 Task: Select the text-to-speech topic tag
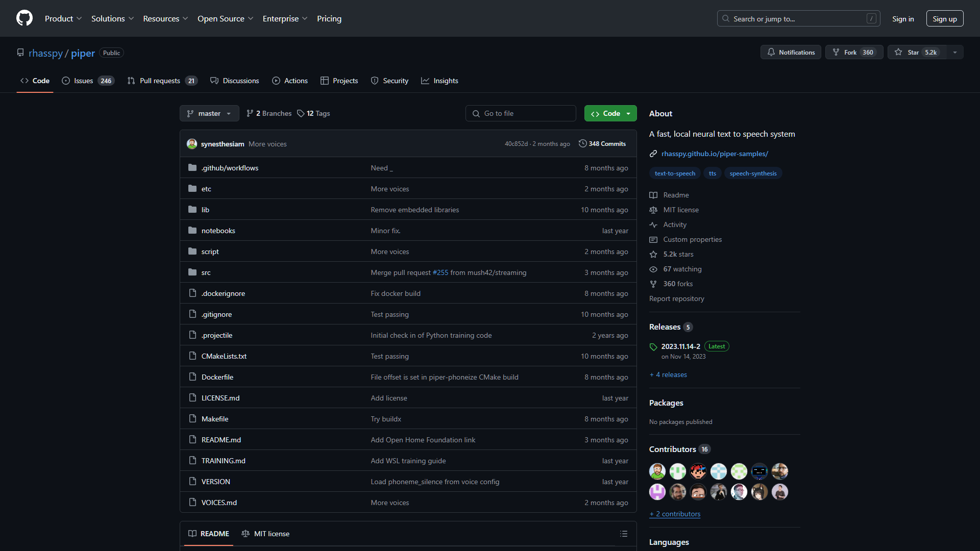675,173
